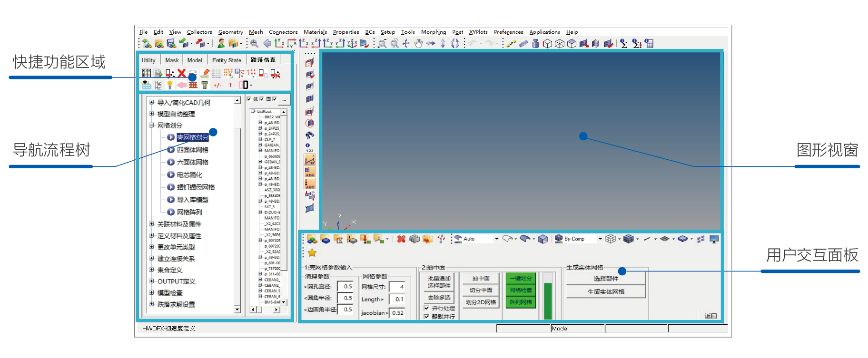
Task: Click the pan hand icon in the toolbar
Action: pos(418,44)
